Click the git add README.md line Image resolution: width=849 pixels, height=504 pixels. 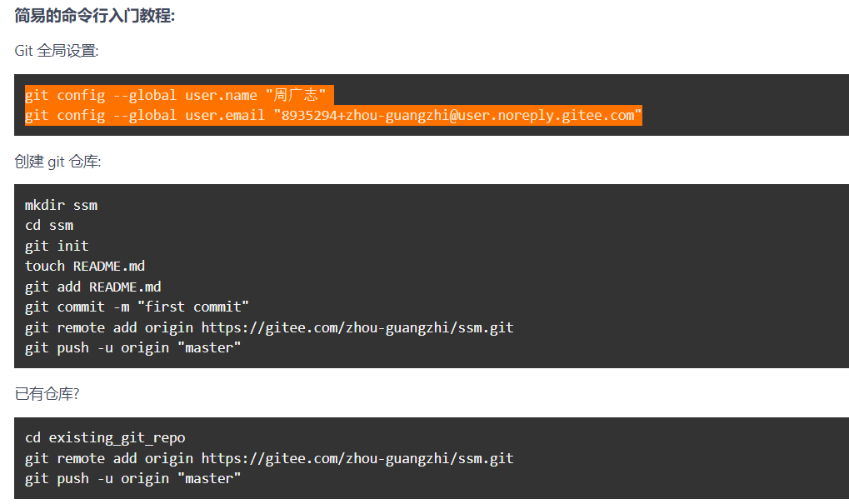(92, 287)
